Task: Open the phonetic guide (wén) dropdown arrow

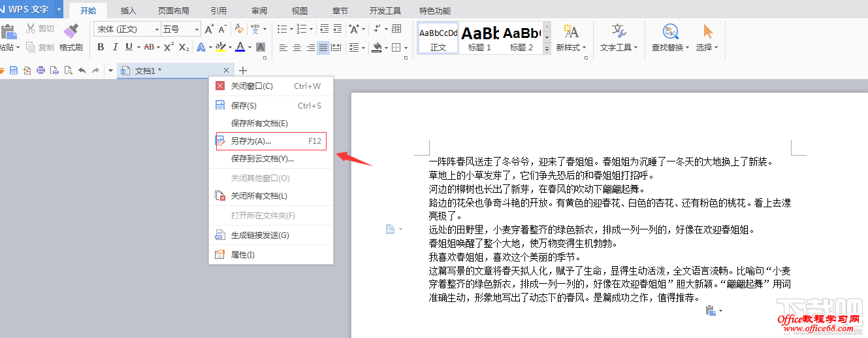Action: click(264, 29)
